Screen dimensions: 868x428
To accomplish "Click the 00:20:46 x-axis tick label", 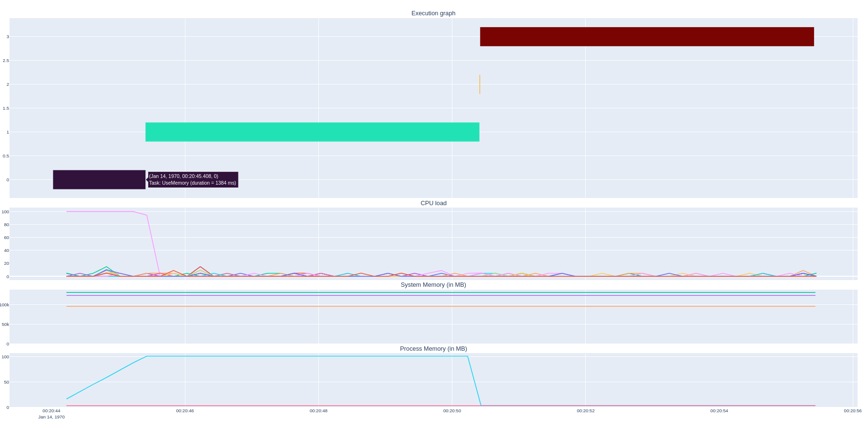I will [185, 411].
